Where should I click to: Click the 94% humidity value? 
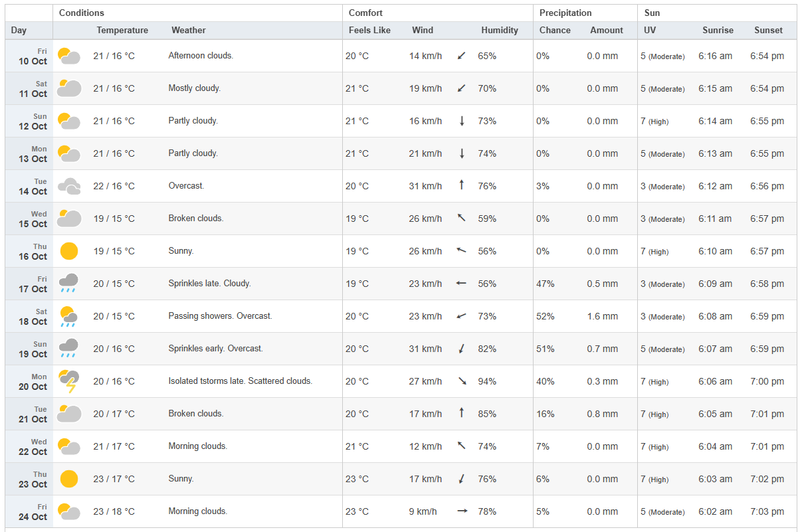(487, 381)
